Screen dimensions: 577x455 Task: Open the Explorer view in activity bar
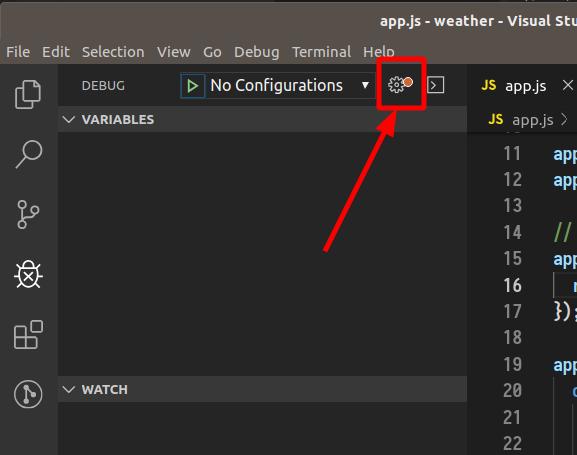(28, 94)
